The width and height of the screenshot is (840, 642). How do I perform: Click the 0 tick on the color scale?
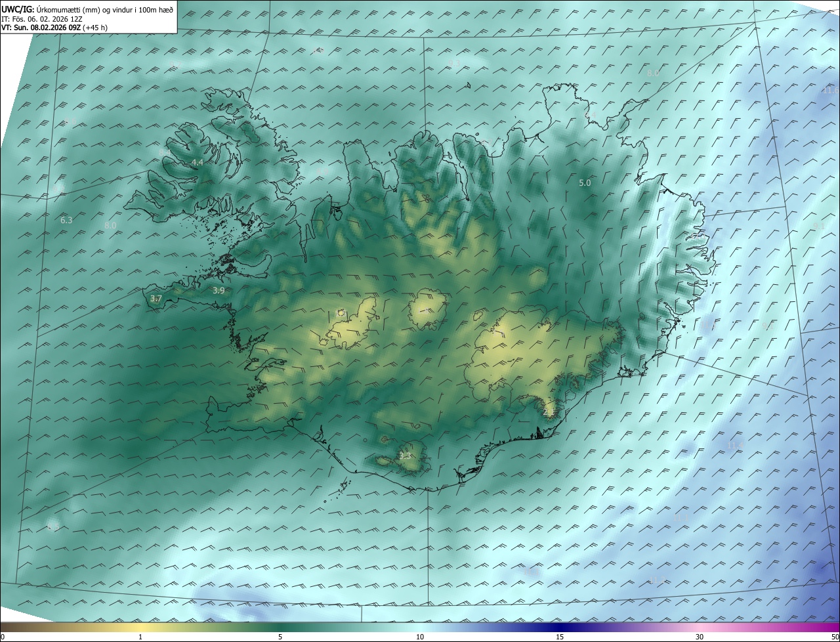(3, 637)
